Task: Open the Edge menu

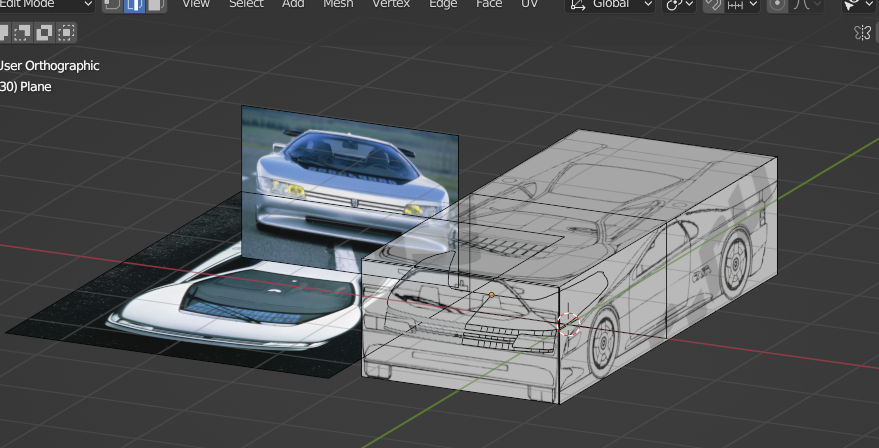Action: click(x=443, y=4)
